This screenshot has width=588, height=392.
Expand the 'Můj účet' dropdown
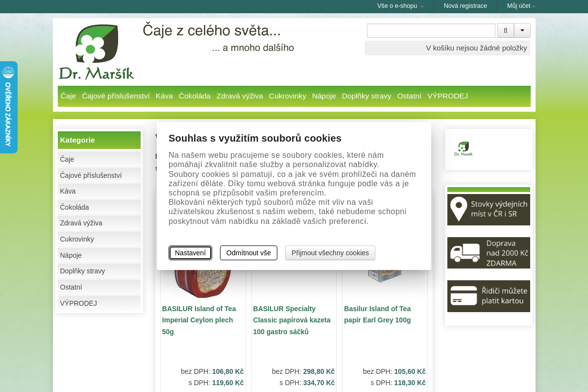tap(521, 6)
